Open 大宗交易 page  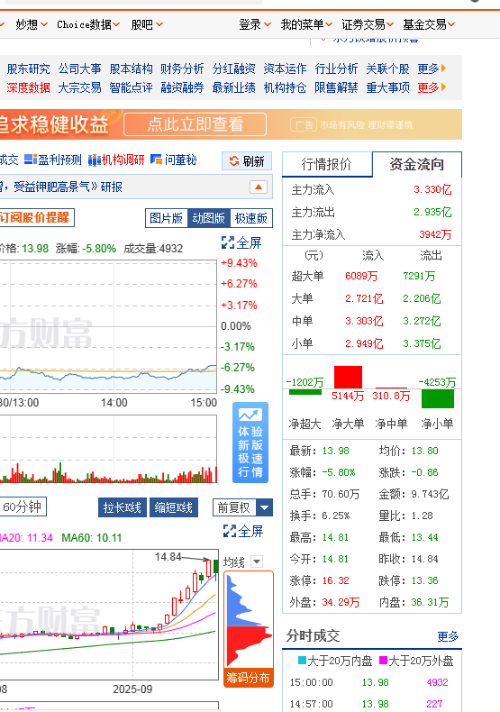(x=79, y=87)
